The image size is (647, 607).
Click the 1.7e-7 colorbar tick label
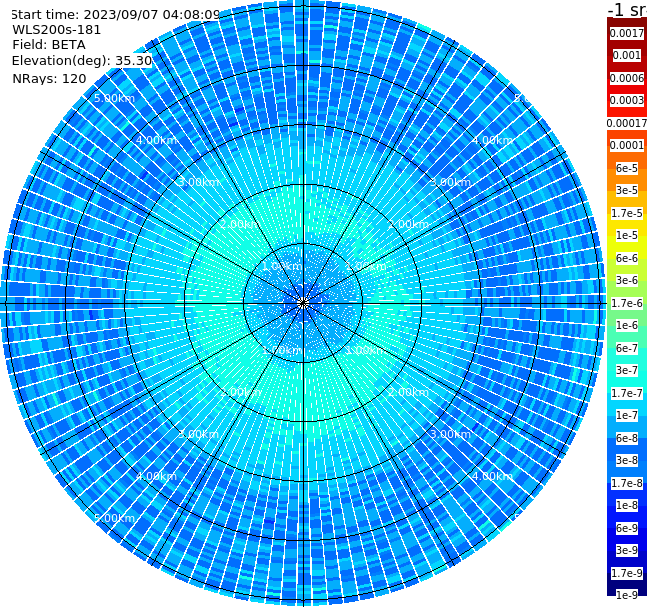coord(627,393)
